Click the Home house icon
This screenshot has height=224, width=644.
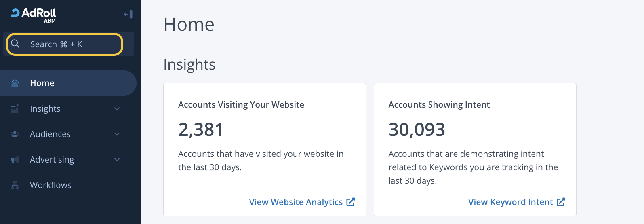coord(15,83)
